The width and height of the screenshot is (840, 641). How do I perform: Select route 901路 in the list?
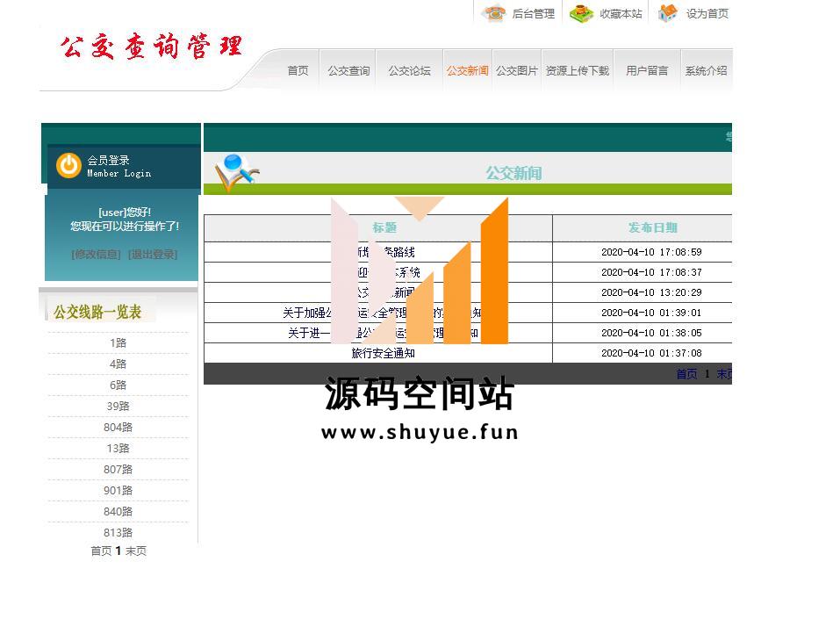point(118,490)
